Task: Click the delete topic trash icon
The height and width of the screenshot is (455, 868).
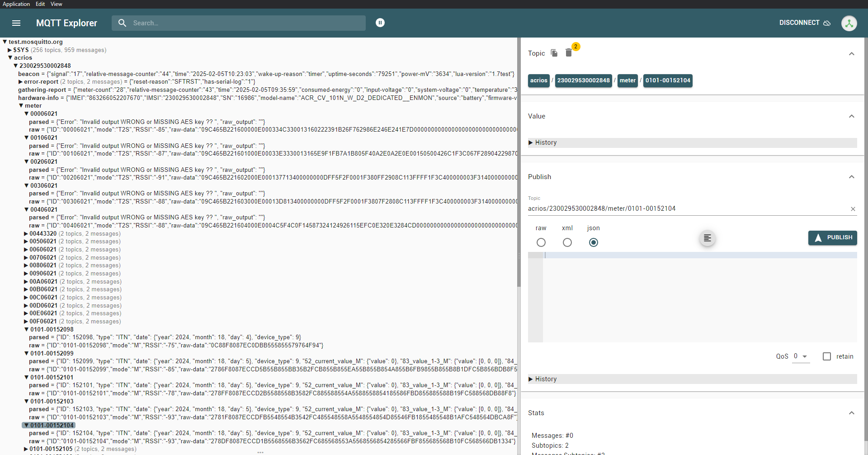Action: click(x=569, y=53)
